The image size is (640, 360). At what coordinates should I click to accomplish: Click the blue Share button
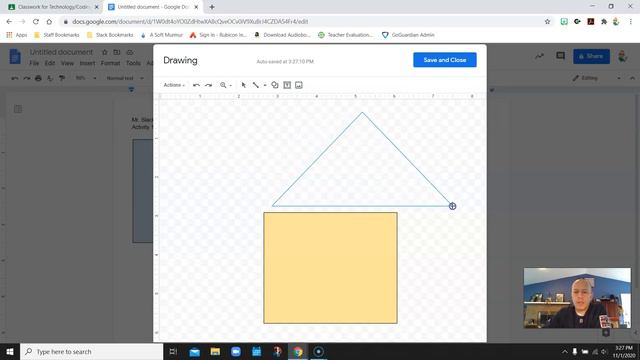pos(591,56)
